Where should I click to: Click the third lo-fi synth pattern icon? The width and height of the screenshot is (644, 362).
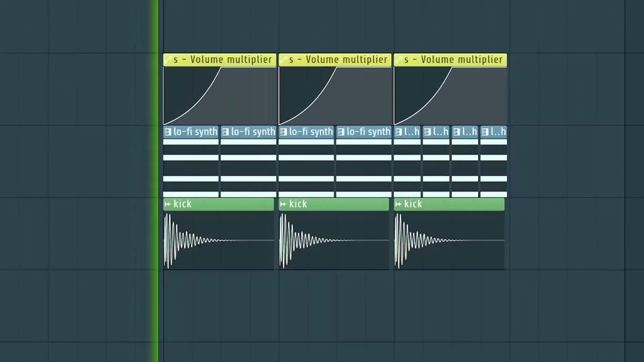pyautogui.click(x=283, y=132)
